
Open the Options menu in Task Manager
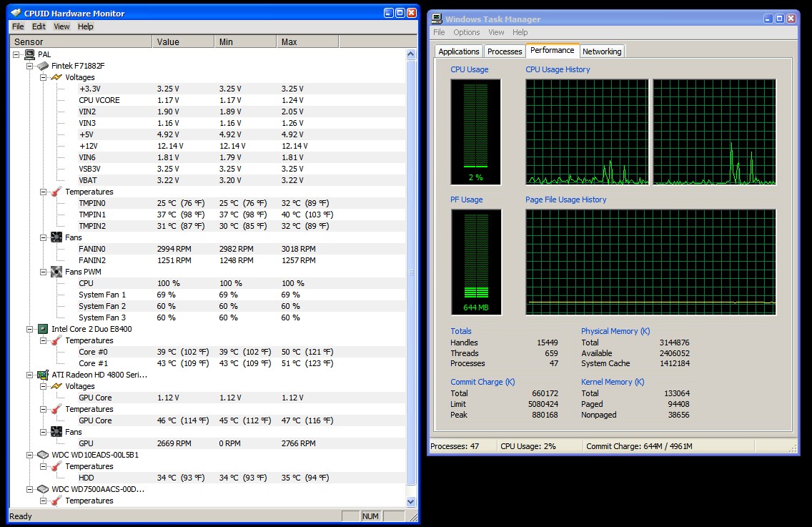click(x=467, y=32)
